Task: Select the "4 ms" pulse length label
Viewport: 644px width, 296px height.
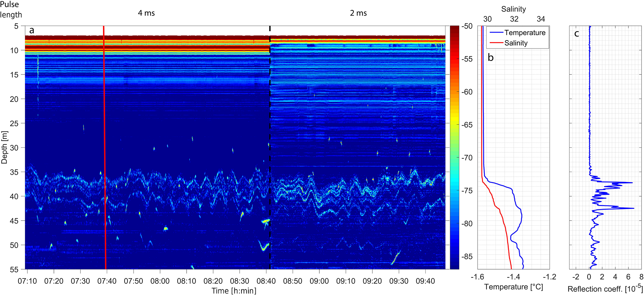Action: (x=146, y=13)
